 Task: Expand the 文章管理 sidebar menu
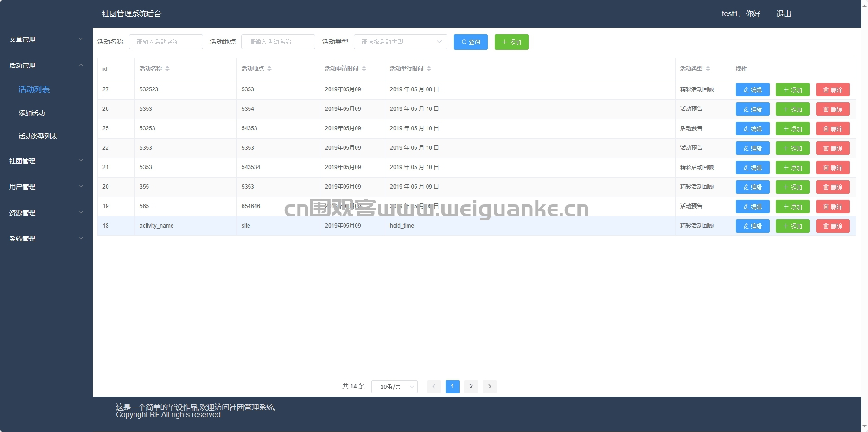click(46, 39)
